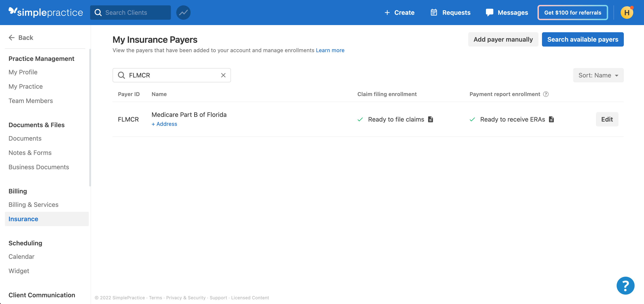Clear the FLMCR search with the X icon

[223, 75]
